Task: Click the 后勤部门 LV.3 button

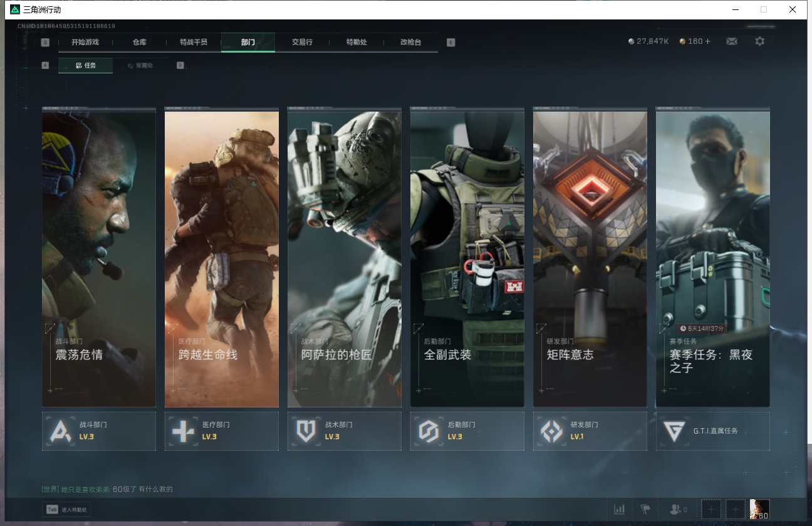Action: 467,431
